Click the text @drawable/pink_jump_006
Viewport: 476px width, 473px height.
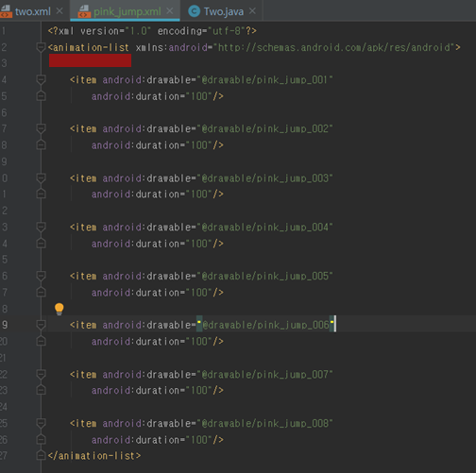(x=265, y=325)
